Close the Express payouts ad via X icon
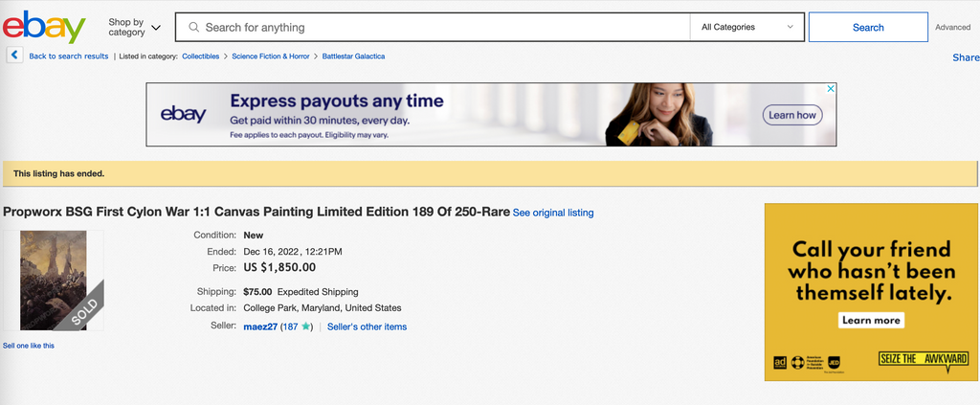 831,89
